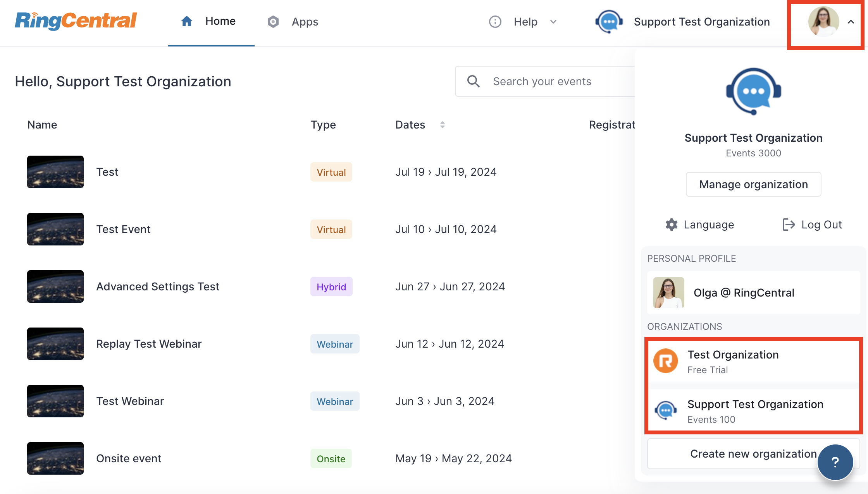
Task: Click the Webinar badge on Test Webinar row
Action: click(335, 401)
